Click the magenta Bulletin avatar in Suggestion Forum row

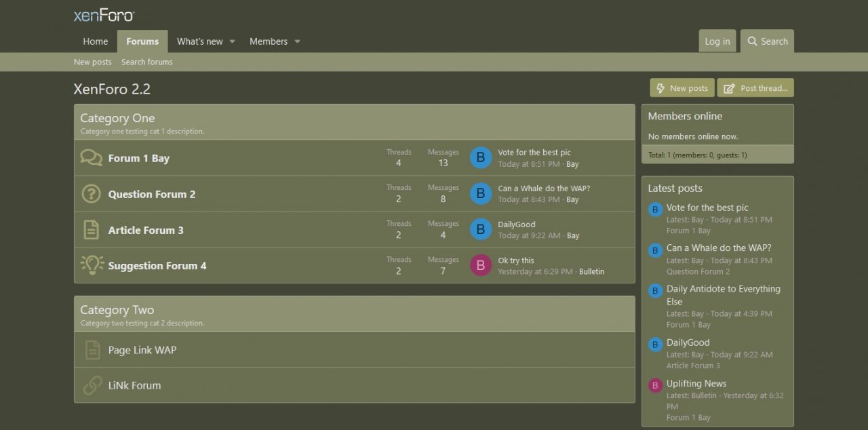click(481, 265)
